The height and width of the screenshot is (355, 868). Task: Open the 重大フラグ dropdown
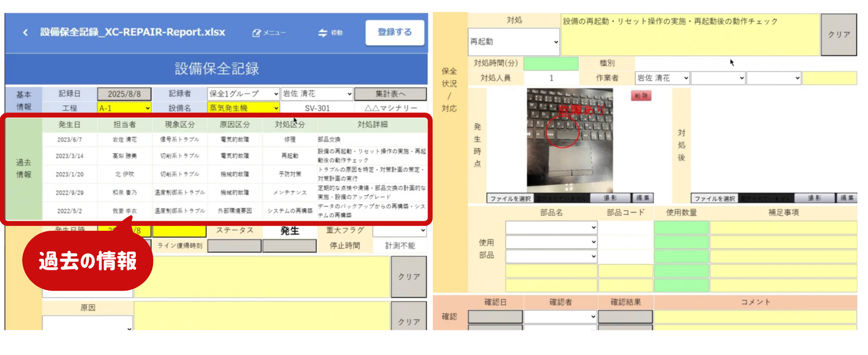tap(399, 230)
